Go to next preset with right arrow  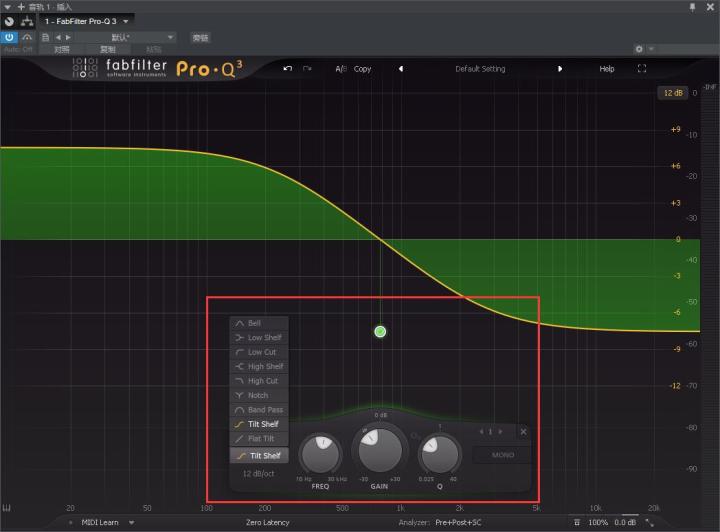pos(560,69)
